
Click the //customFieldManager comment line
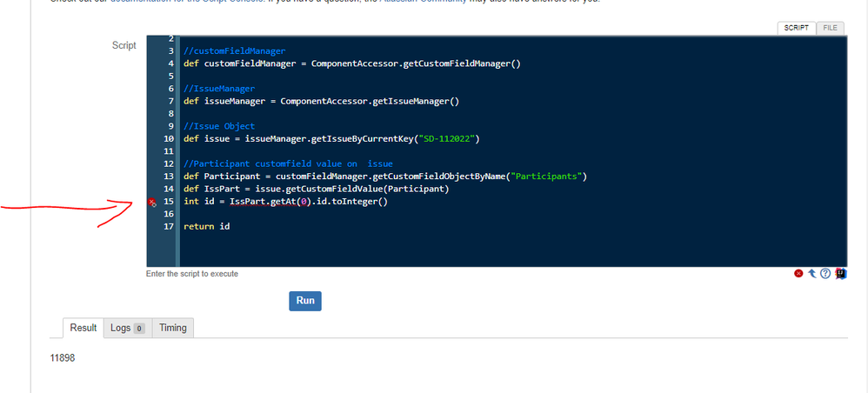(235, 51)
